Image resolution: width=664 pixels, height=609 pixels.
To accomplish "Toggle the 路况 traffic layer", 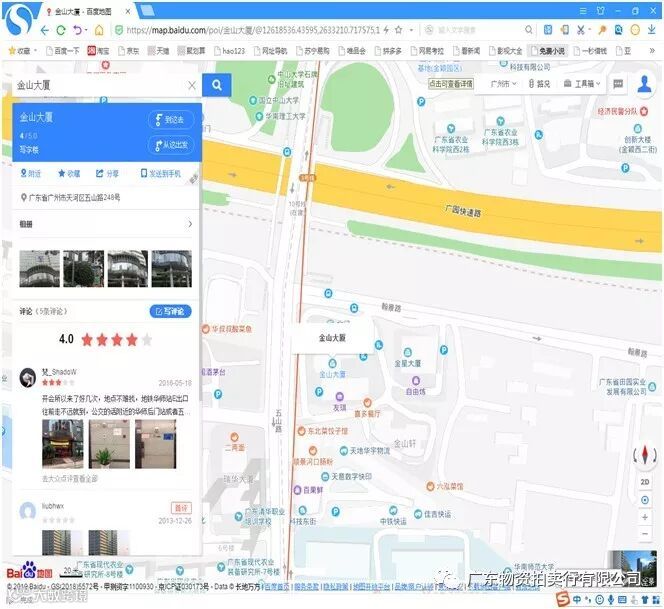I will (x=539, y=84).
